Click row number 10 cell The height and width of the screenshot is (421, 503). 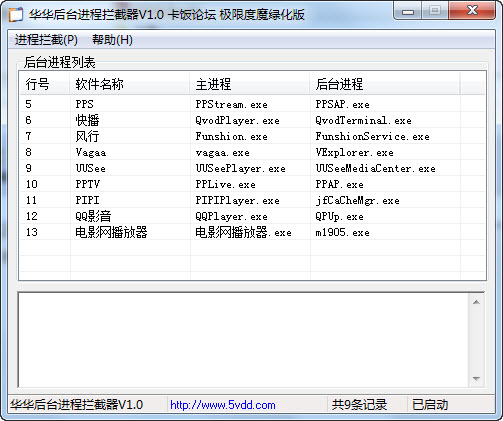[x=32, y=184]
